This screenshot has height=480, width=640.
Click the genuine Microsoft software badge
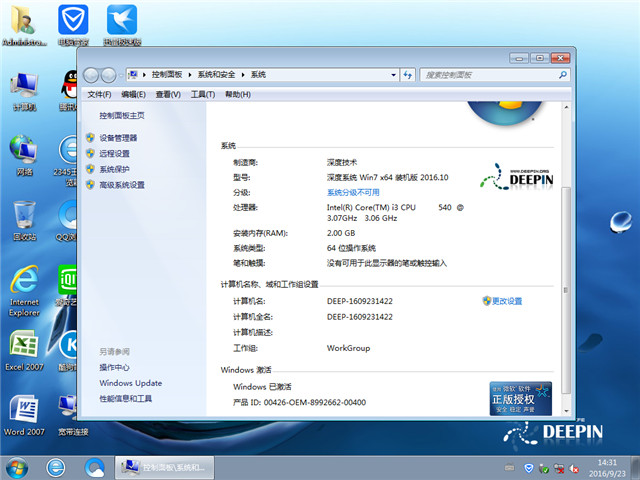[x=520, y=398]
